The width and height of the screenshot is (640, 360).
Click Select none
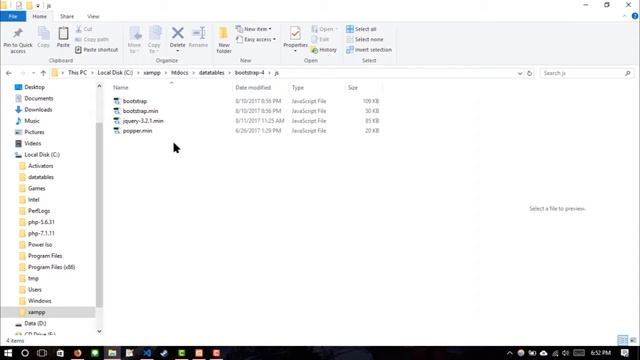coord(364,39)
